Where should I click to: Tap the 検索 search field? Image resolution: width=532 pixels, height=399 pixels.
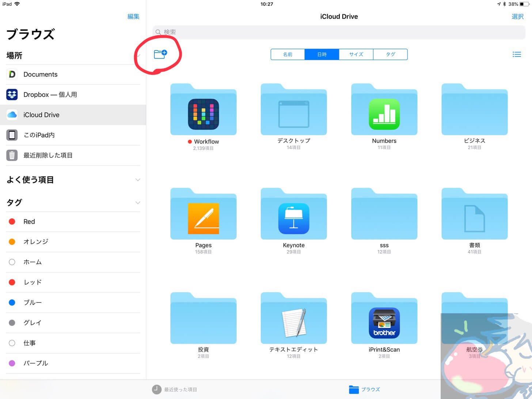tap(339, 32)
